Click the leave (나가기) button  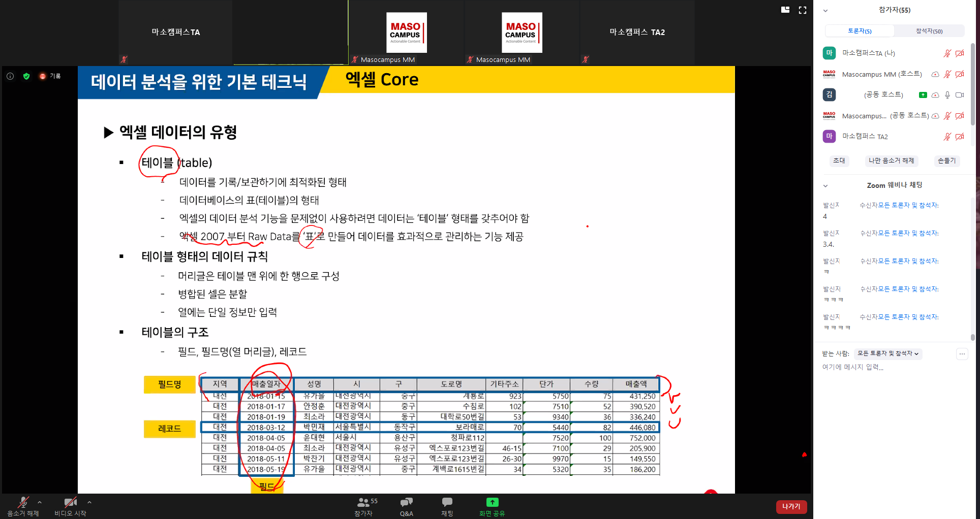pyautogui.click(x=791, y=506)
